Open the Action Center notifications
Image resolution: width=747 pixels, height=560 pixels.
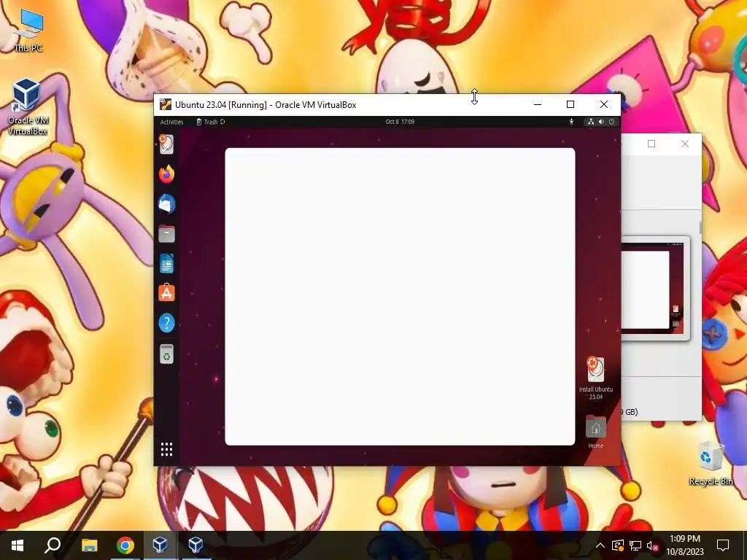pos(723,545)
